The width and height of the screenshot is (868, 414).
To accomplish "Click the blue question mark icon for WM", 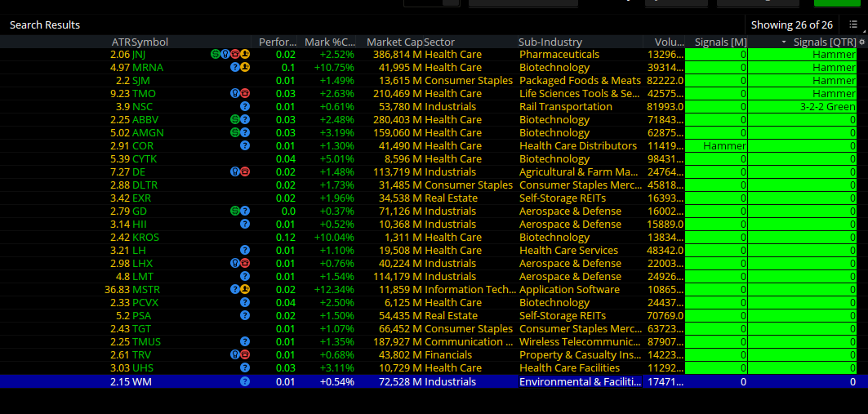I will pos(245,381).
